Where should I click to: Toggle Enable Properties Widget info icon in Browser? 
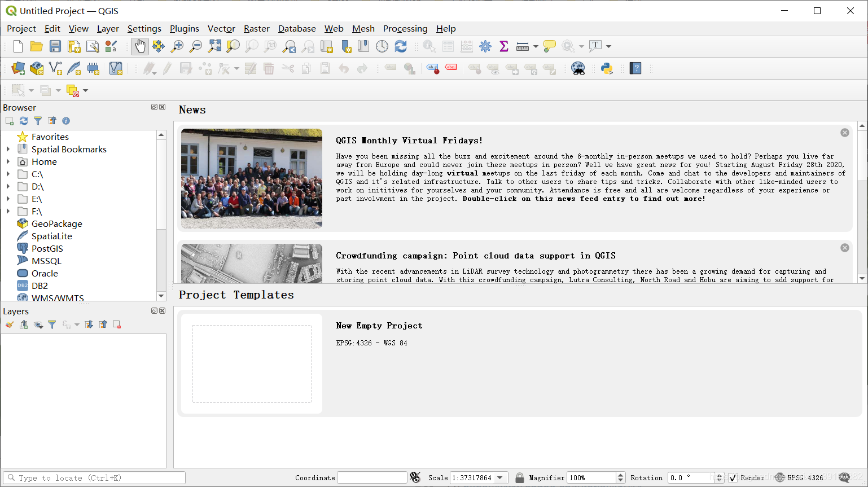(x=66, y=121)
